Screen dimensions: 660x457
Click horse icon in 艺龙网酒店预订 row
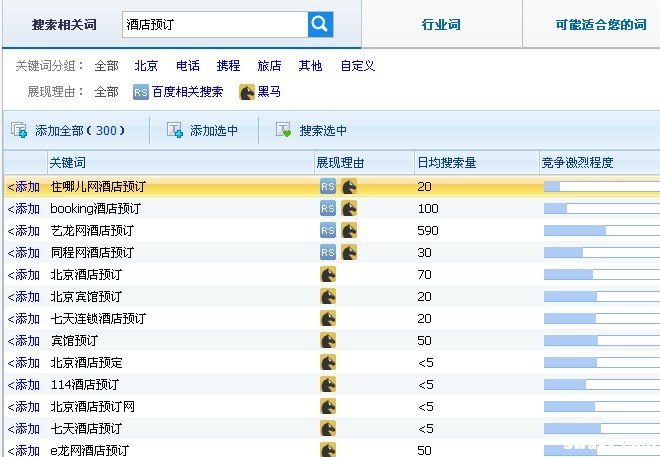point(349,231)
